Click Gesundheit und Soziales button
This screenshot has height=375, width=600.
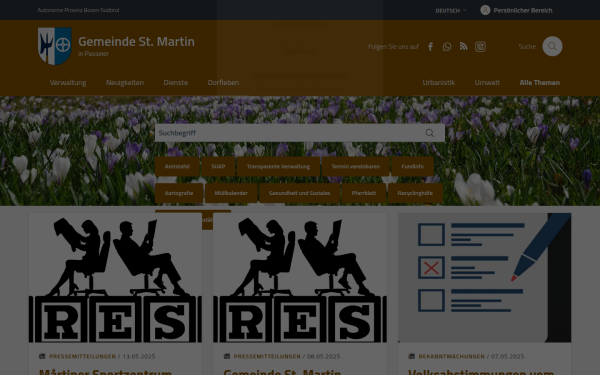click(x=300, y=193)
